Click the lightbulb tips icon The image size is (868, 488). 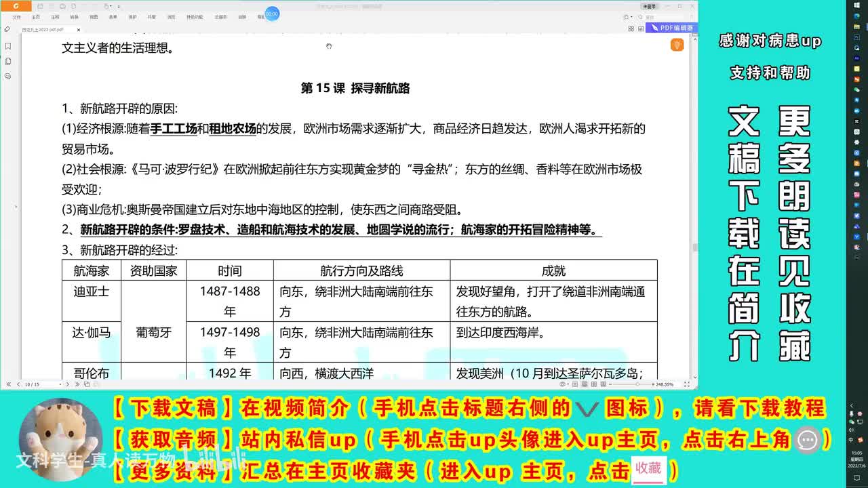(677, 45)
